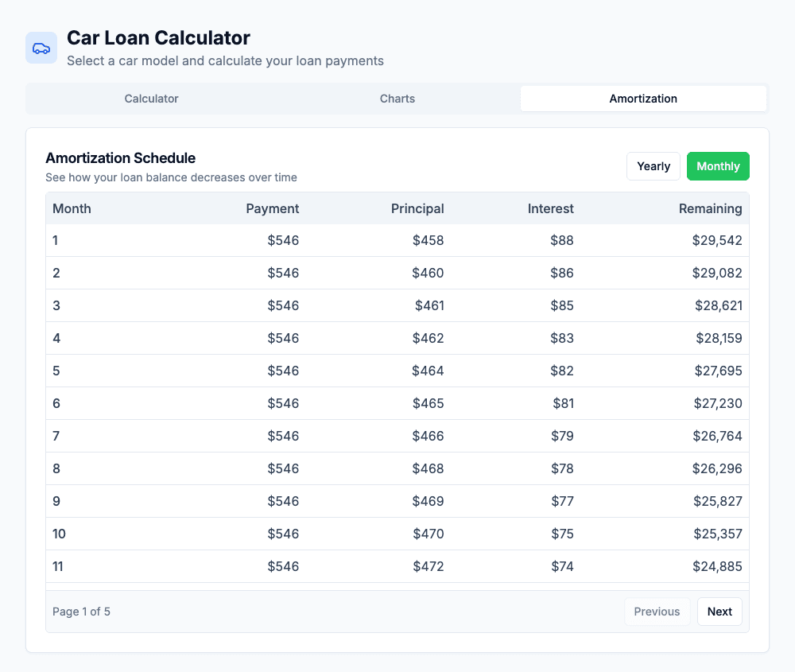
Task: Toggle the Yearly schedule view
Action: pyautogui.click(x=653, y=166)
